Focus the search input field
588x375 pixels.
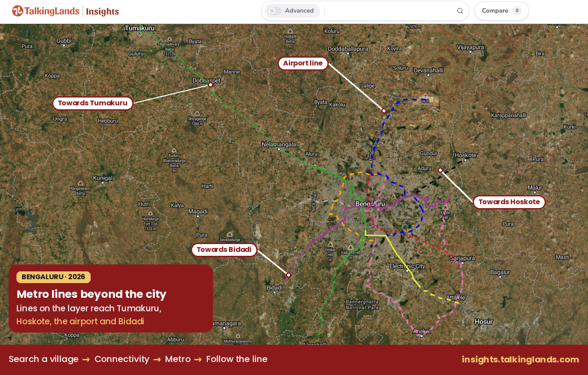pos(390,11)
